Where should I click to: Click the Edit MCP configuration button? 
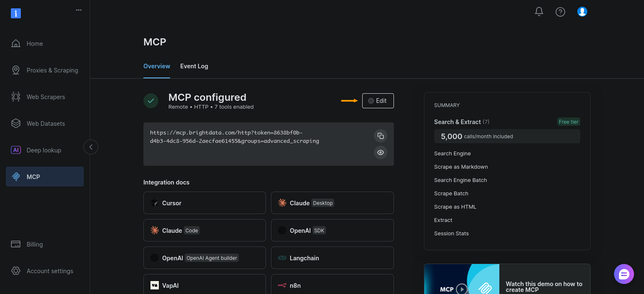378,100
